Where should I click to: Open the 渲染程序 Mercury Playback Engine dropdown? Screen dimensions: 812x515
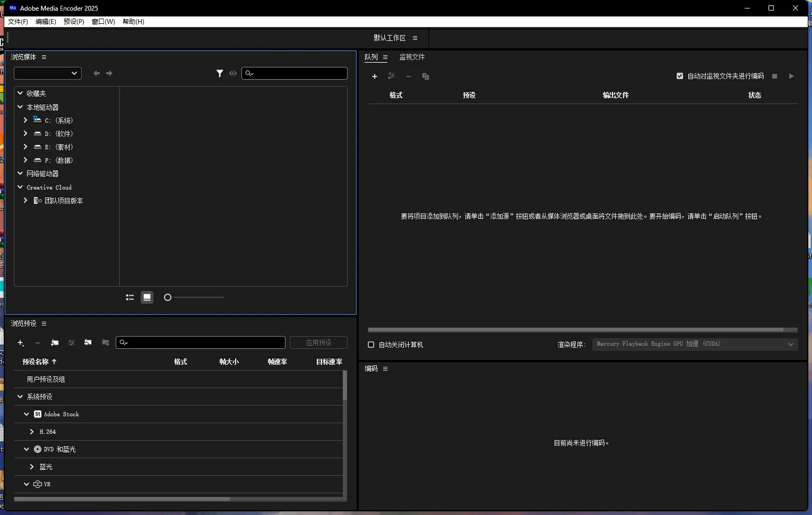pos(695,344)
